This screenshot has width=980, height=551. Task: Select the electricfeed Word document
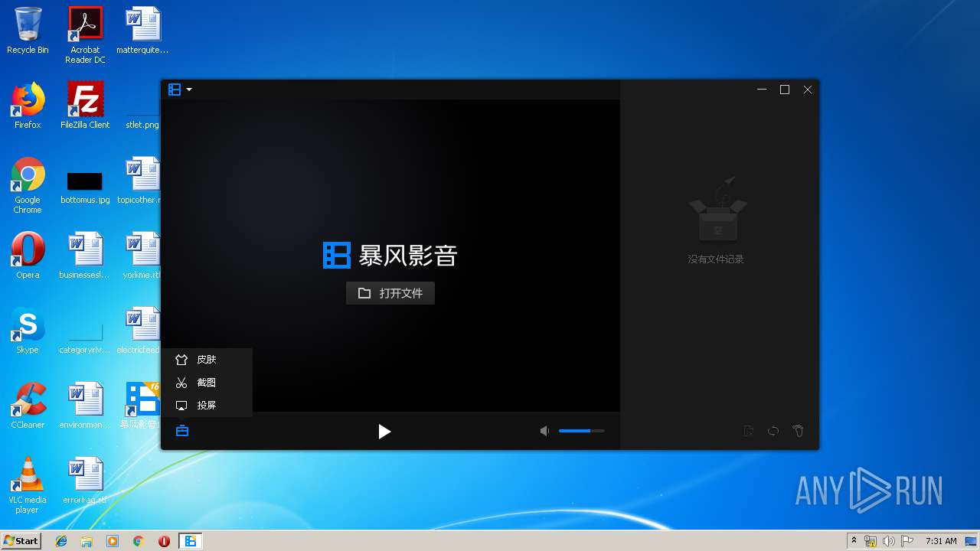point(139,331)
